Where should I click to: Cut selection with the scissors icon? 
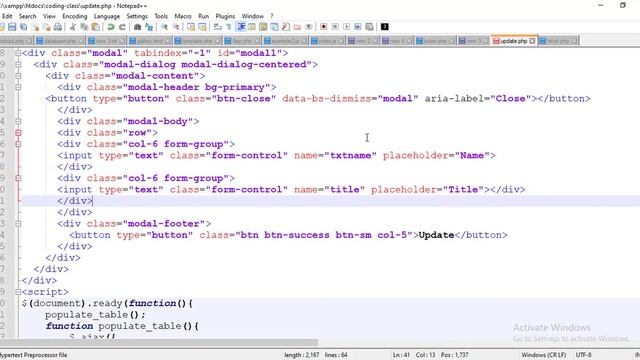pos(73,27)
